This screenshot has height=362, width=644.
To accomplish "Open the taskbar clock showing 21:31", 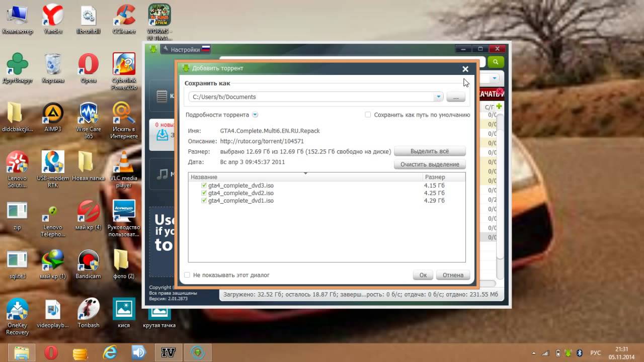I will (x=622, y=352).
